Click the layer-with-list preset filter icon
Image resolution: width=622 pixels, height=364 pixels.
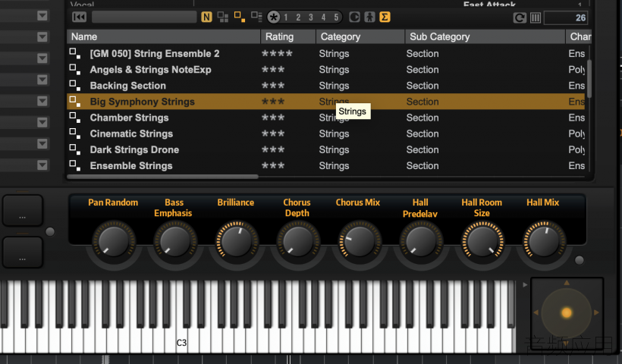(256, 17)
